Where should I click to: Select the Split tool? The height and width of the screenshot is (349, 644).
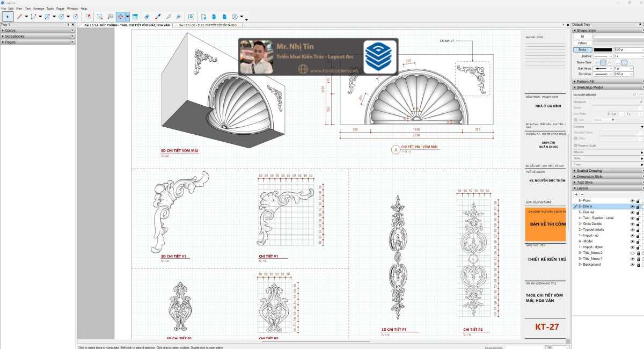pos(168,17)
